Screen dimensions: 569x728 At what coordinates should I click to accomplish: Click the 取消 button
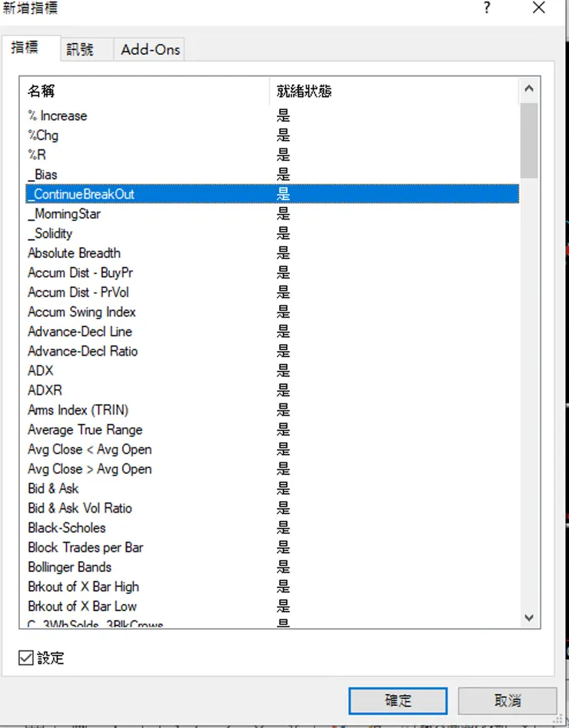(507, 700)
